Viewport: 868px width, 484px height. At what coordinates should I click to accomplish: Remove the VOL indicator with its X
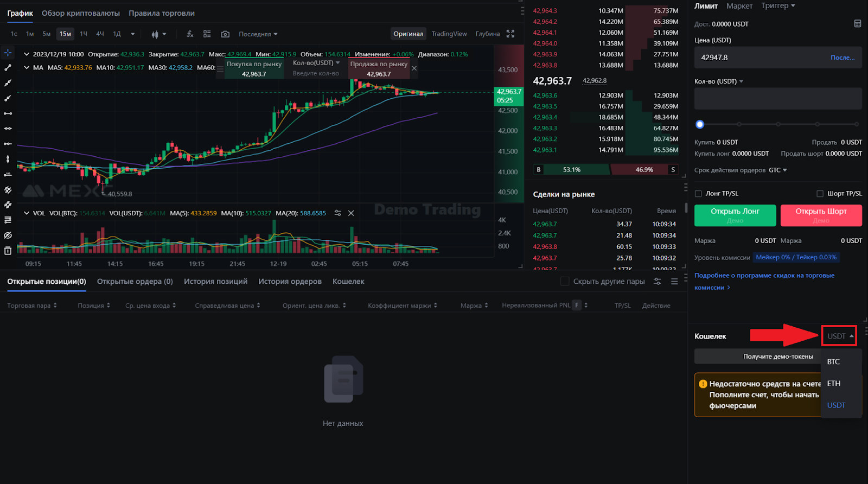351,213
